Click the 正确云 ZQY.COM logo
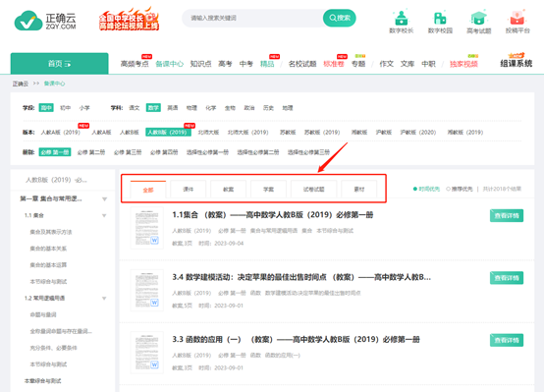 click(45, 21)
